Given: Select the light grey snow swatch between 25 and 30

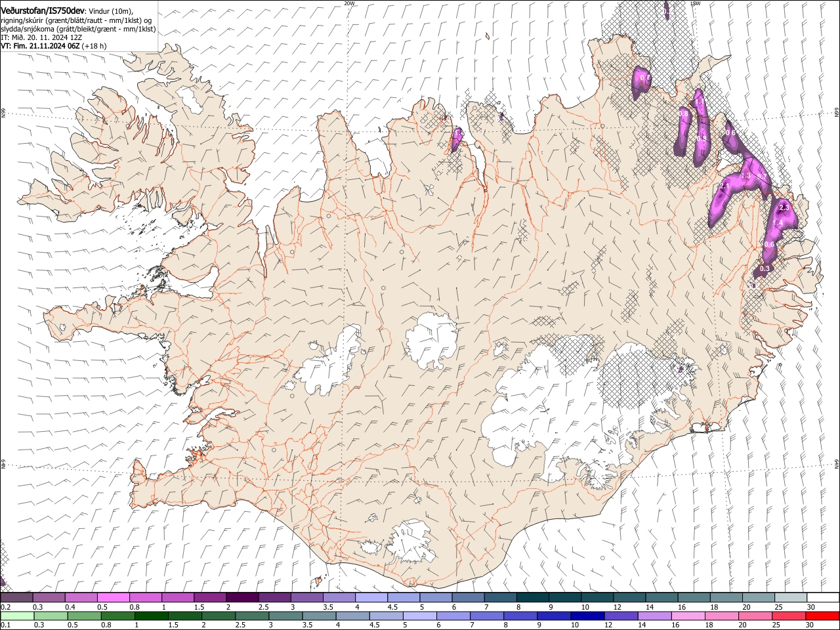Looking at the screenshot, I should 790,598.
